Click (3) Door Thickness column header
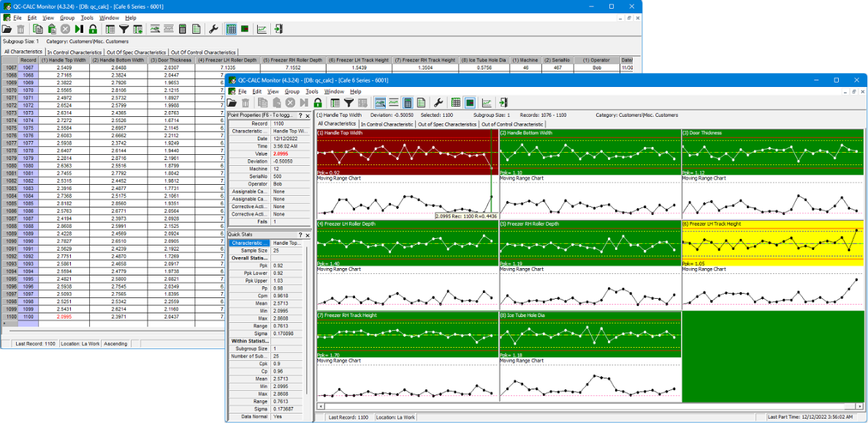This screenshot has height=423, width=868. coord(170,60)
